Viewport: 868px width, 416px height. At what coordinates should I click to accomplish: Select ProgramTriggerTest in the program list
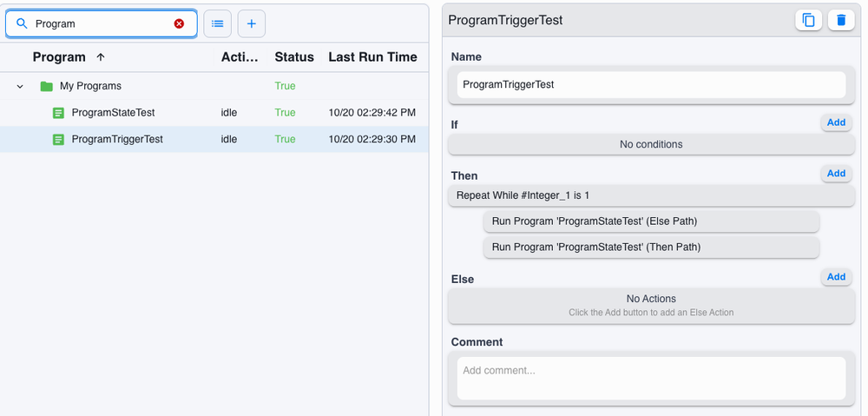tap(214, 139)
